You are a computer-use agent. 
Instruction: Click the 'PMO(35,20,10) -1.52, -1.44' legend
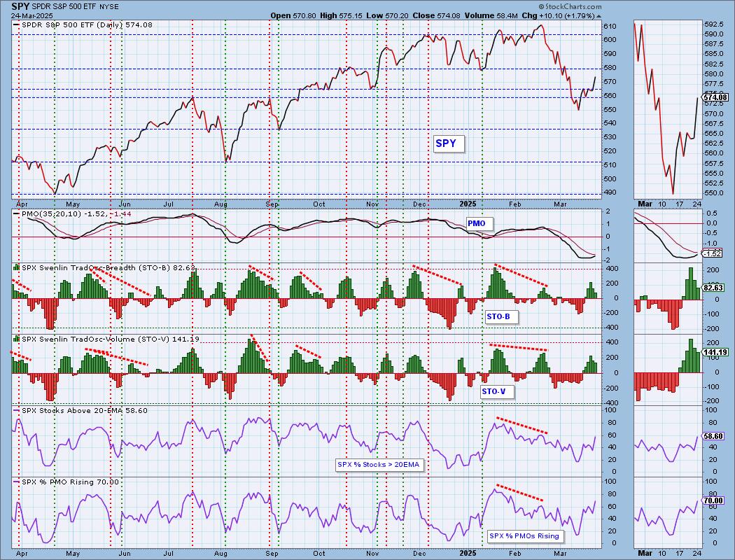pyautogui.click(x=73, y=213)
